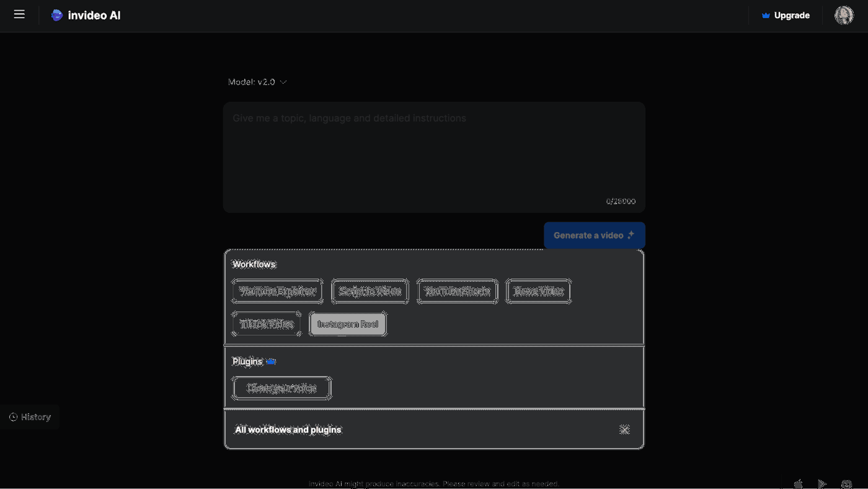The image size is (868, 489).
Task: Open the Google Play store icon
Action: click(x=822, y=483)
